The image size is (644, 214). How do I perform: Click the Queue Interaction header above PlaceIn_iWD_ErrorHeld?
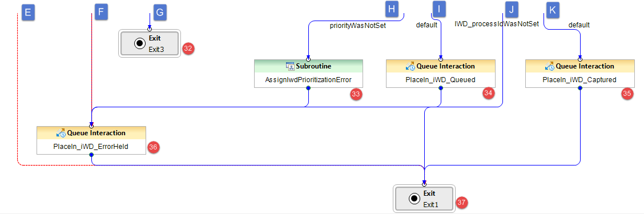point(96,133)
